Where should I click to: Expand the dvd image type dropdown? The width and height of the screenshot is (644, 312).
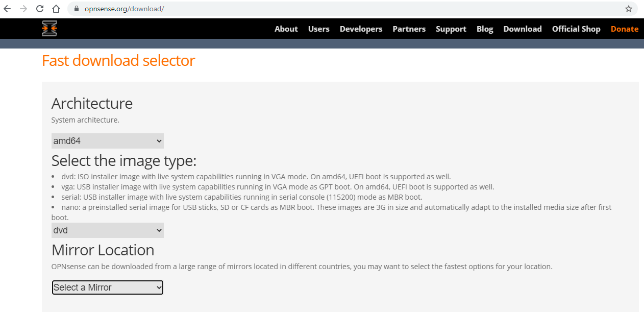tap(107, 230)
